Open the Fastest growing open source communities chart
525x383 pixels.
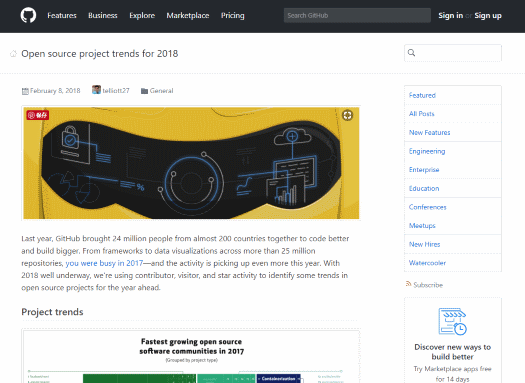click(x=191, y=357)
